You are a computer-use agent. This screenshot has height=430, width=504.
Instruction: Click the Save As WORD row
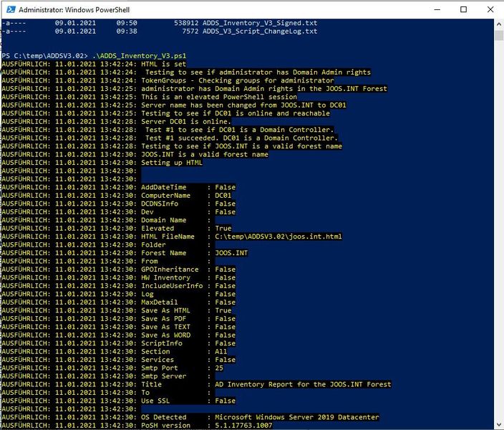pos(119,335)
